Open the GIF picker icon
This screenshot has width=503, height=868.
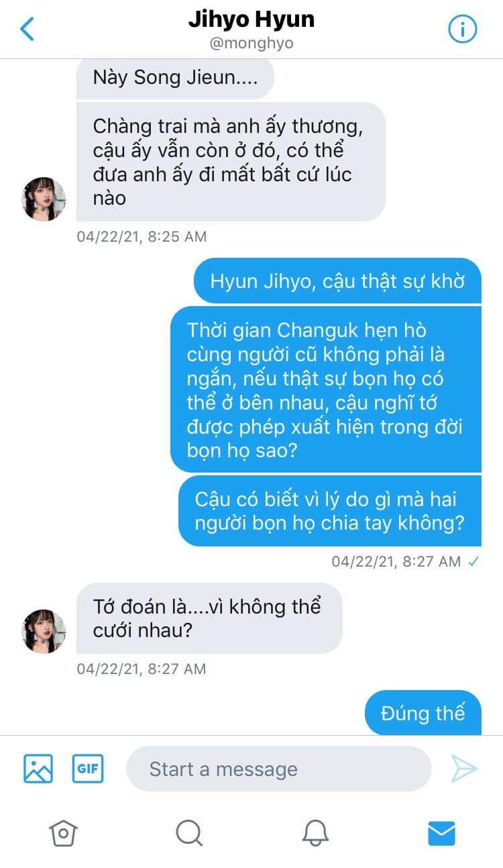point(88,769)
